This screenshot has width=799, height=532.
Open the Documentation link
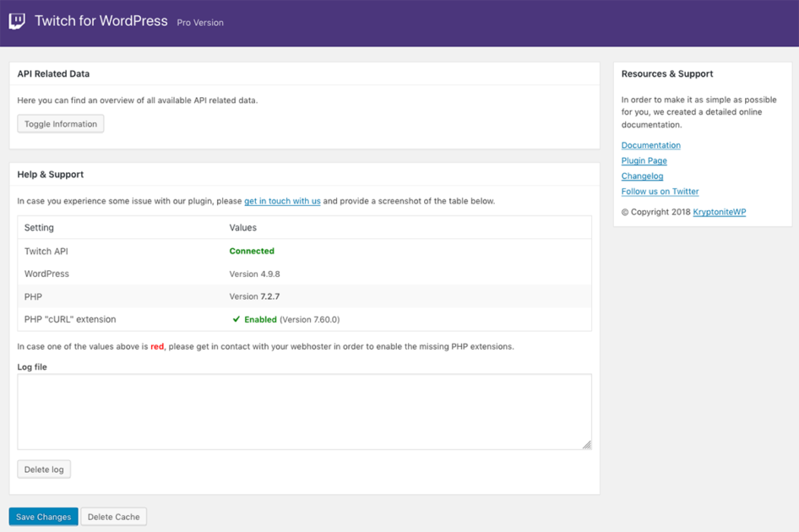650,145
